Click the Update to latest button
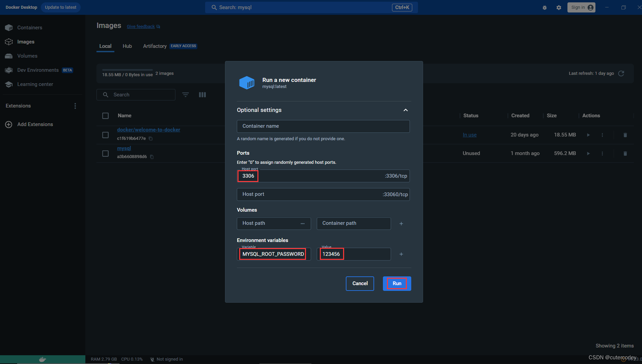The image size is (642, 364). 60,7
